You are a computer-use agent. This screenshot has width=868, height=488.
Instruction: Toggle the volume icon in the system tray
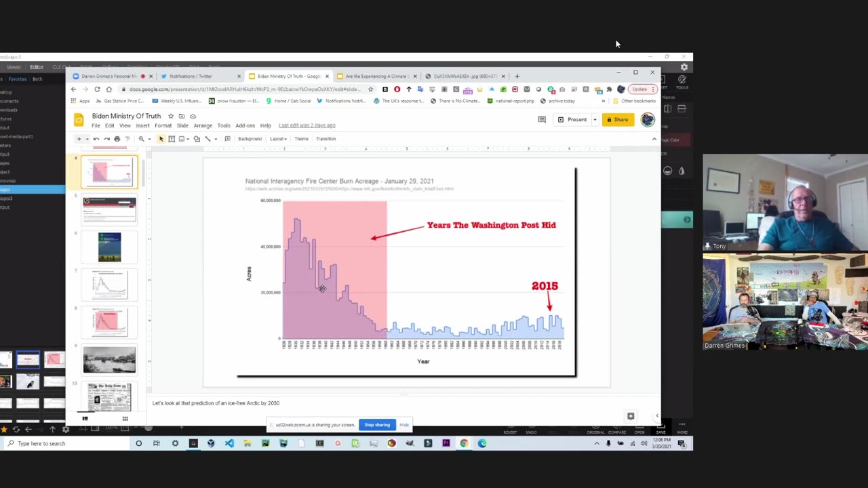pyautogui.click(x=644, y=443)
